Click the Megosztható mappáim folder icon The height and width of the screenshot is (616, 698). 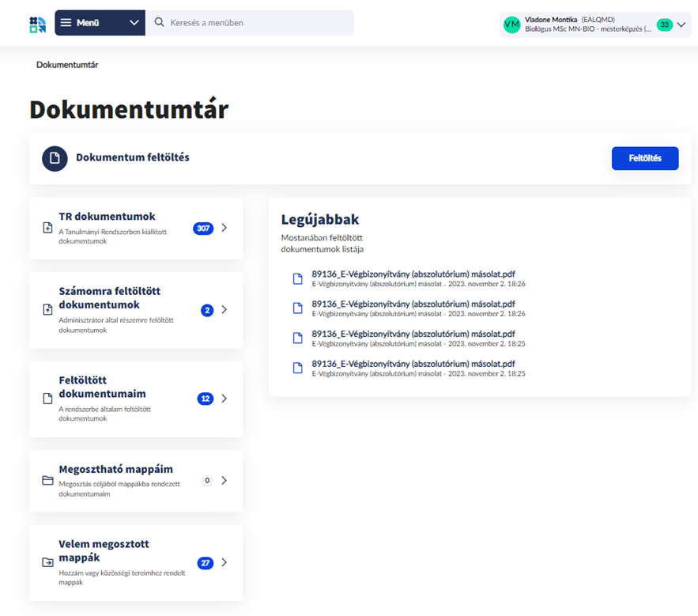coord(47,480)
